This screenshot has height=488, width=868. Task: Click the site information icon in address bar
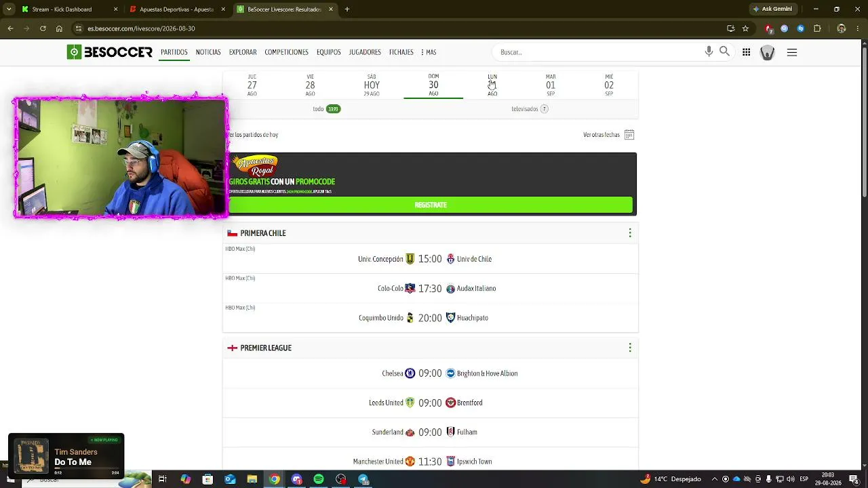[x=79, y=28]
